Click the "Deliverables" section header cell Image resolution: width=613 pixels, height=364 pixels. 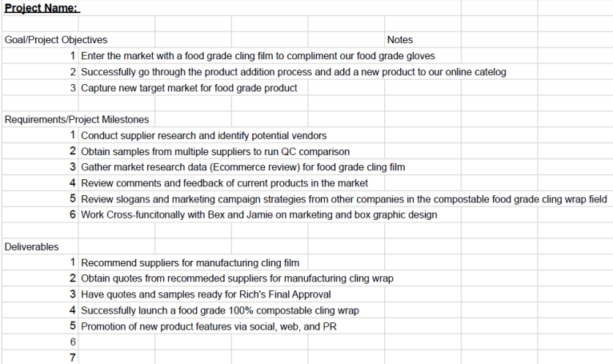(31, 246)
